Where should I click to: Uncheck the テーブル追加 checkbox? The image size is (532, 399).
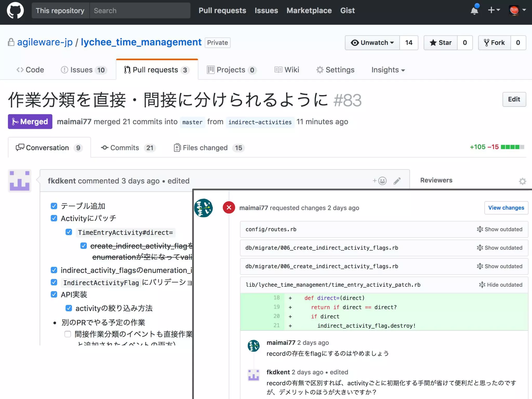(54, 206)
